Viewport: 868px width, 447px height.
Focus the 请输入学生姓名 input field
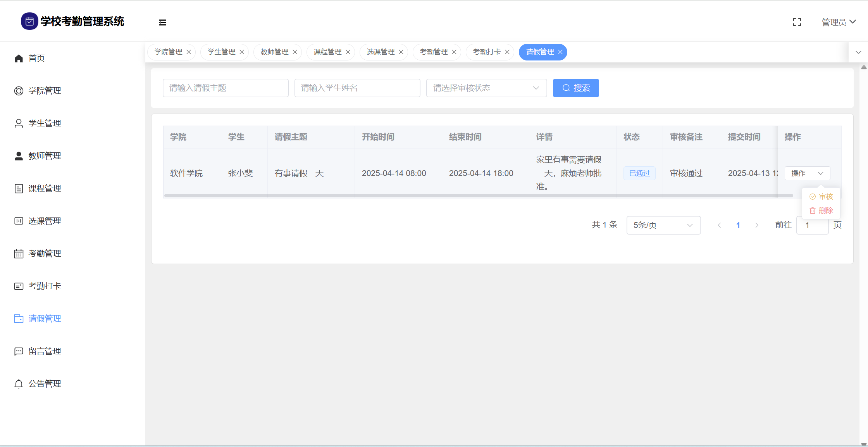pos(357,88)
